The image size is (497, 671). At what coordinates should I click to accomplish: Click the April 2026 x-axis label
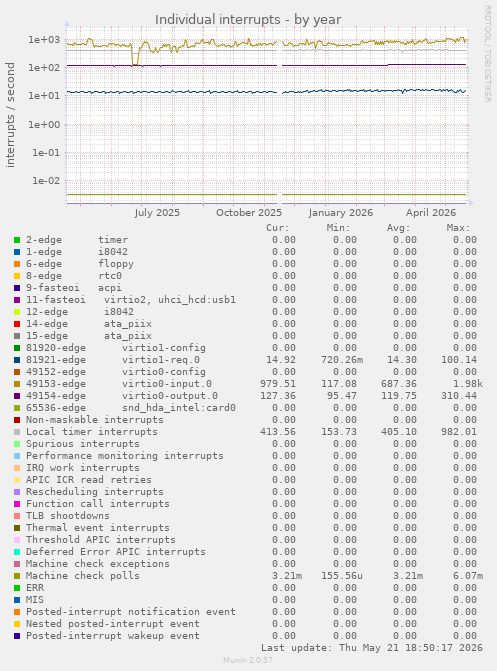coord(431,213)
